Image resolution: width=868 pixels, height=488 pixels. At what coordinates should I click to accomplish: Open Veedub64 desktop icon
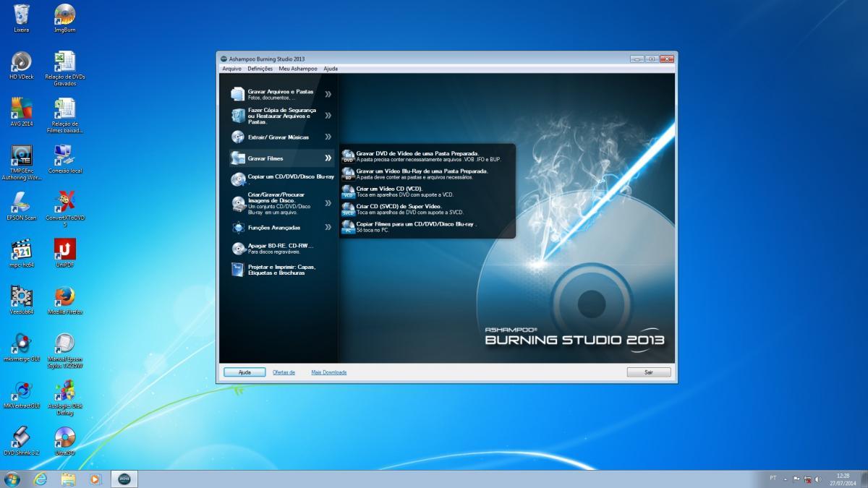[x=22, y=296]
